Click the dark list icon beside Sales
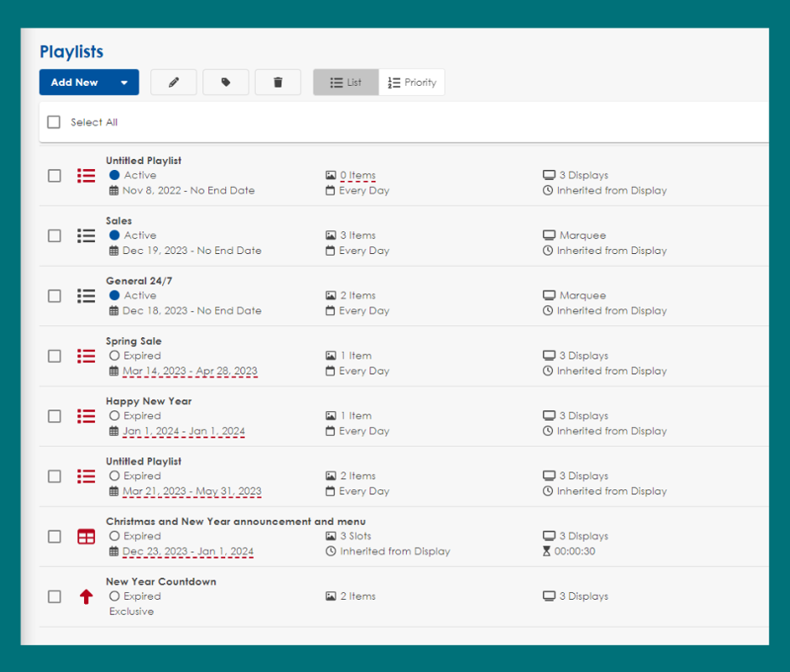The width and height of the screenshot is (790, 672). [x=86, y=235]
